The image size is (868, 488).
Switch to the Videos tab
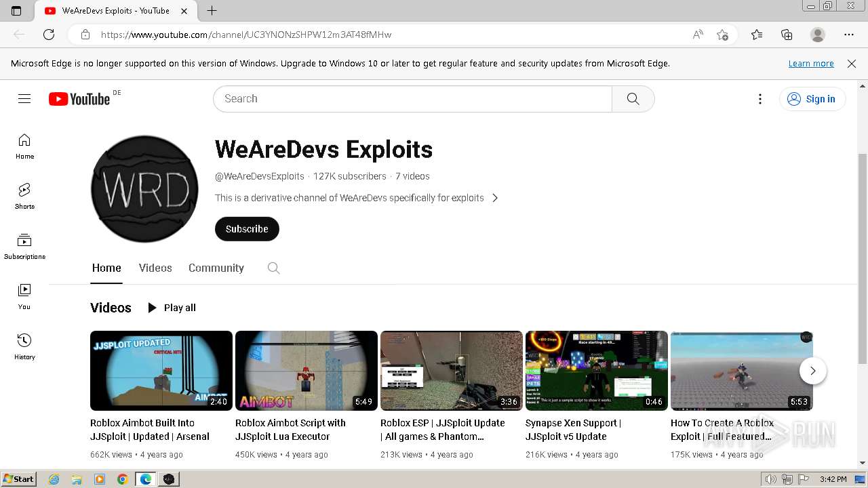[x=155, y=268]
